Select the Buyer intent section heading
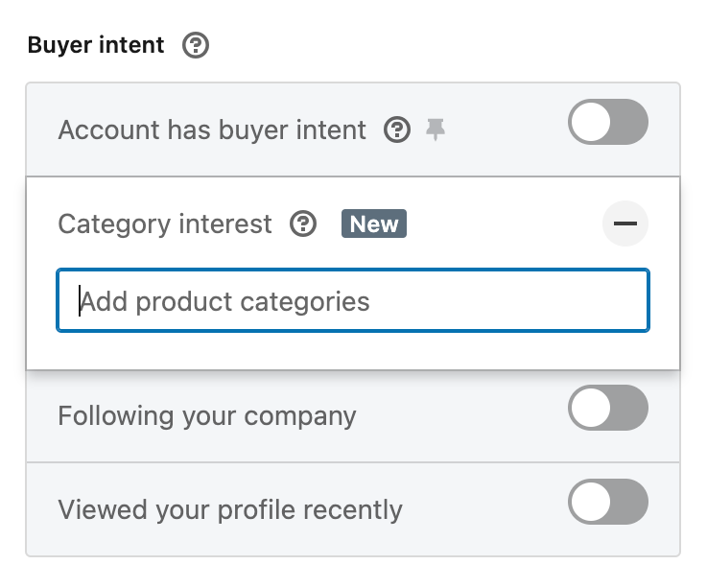This screenshot has height=588, width=707. pos(96,45)
